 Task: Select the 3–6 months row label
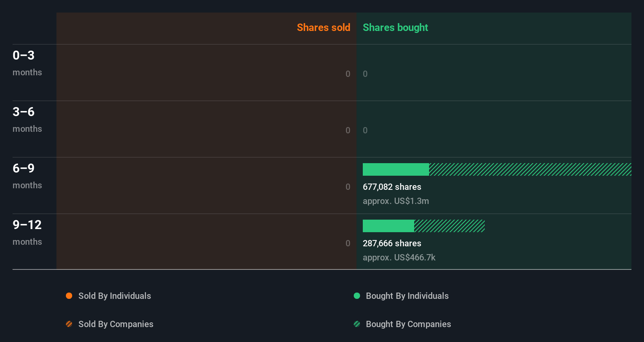[27, 119]
